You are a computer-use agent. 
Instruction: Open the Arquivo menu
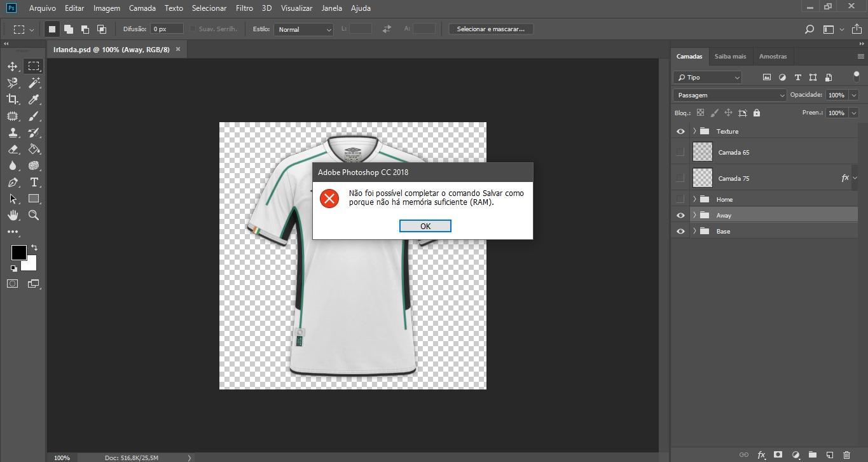point(43,8)
